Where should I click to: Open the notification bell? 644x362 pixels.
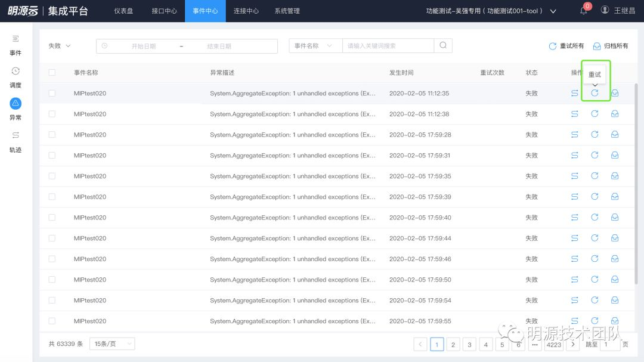584,10
